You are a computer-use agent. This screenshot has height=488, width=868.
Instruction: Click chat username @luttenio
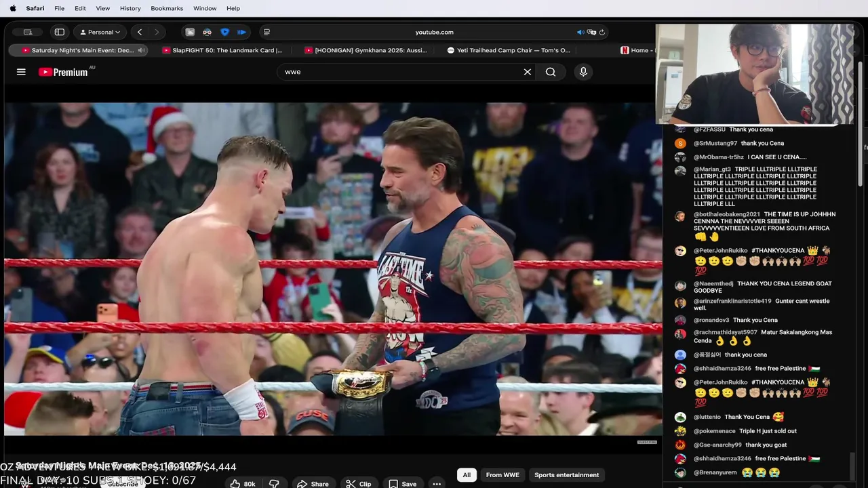click(707, 417)
